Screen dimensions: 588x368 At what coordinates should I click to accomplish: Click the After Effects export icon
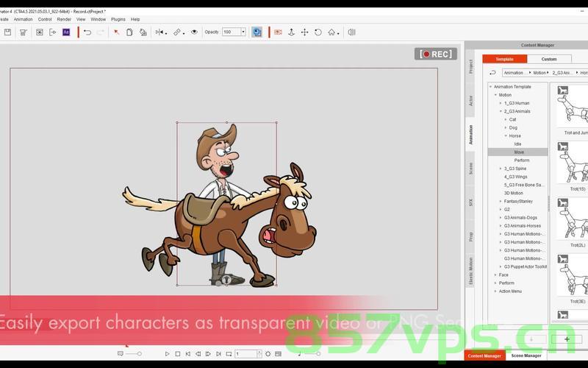[66, 32]
